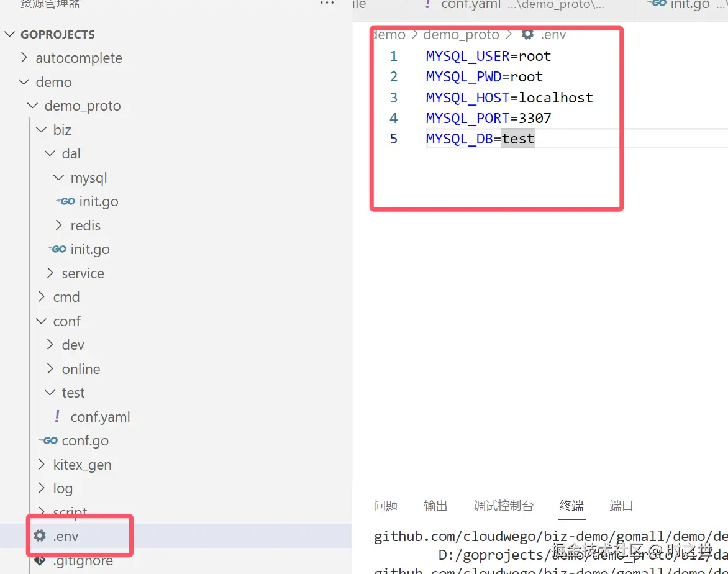The image size is (728, 574).
Task: Expand the kitex_gen folder
Action: [x=42, y=464]
